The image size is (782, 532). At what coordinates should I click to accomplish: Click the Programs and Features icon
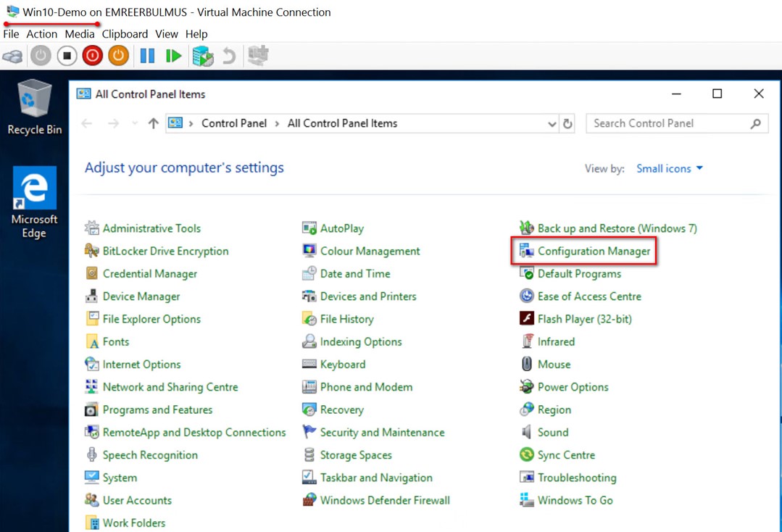[92, 410]
